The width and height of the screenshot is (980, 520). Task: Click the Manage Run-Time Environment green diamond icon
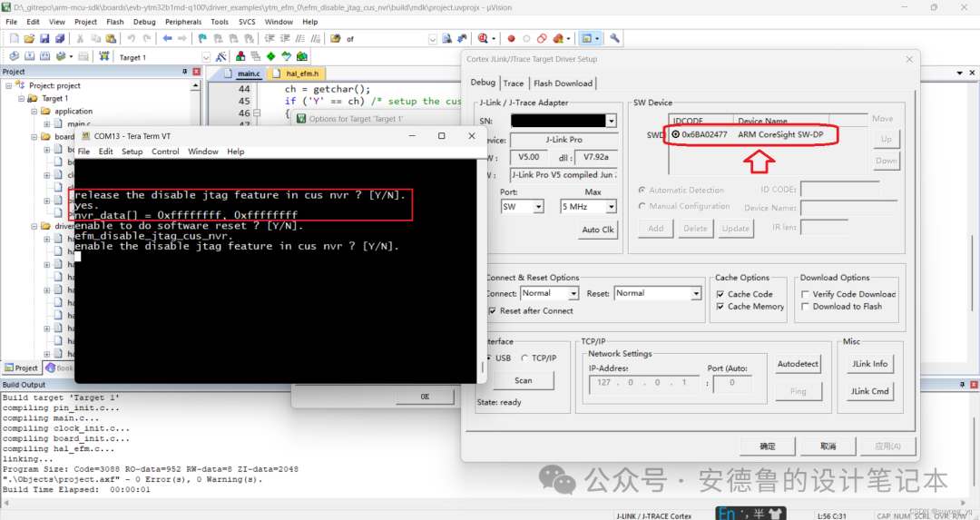pyautogui.click(x=271, y=57)
